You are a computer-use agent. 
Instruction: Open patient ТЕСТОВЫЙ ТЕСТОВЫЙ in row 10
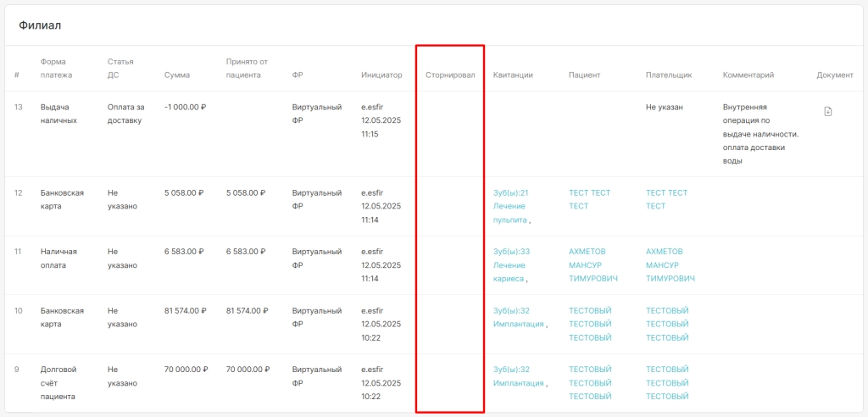click(x=590, y=324)
